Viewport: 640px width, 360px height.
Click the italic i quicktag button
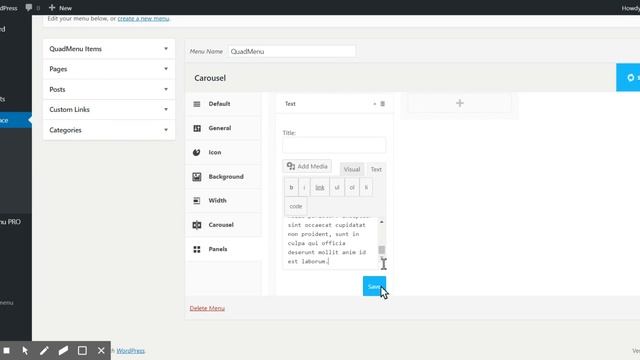(304, 187)
